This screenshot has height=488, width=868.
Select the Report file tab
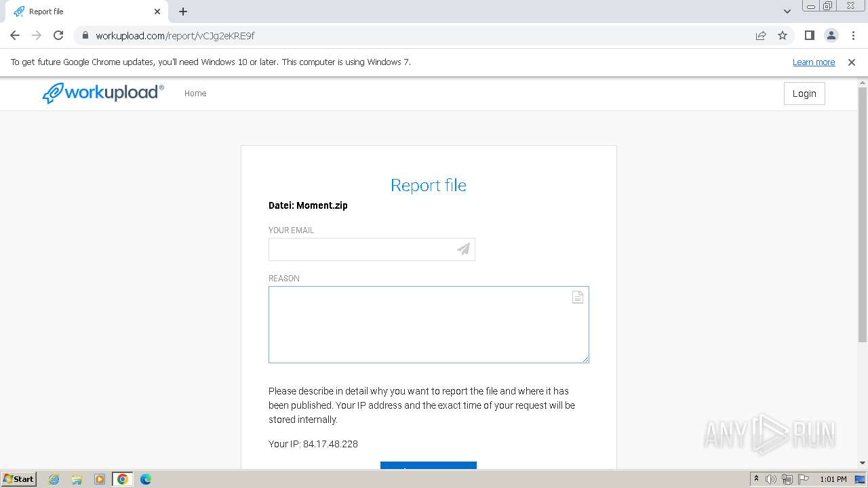(x=85, y=12)
